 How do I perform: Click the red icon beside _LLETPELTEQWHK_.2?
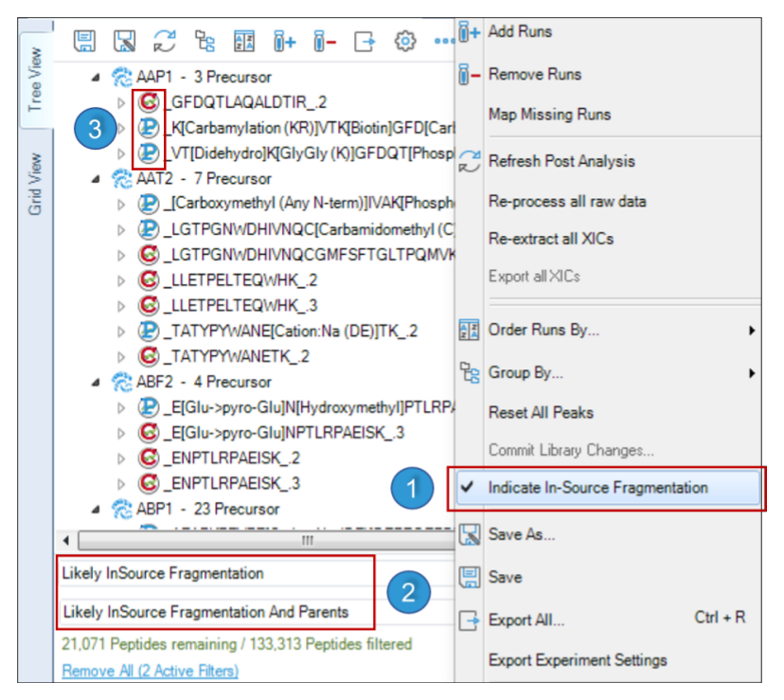149,279
